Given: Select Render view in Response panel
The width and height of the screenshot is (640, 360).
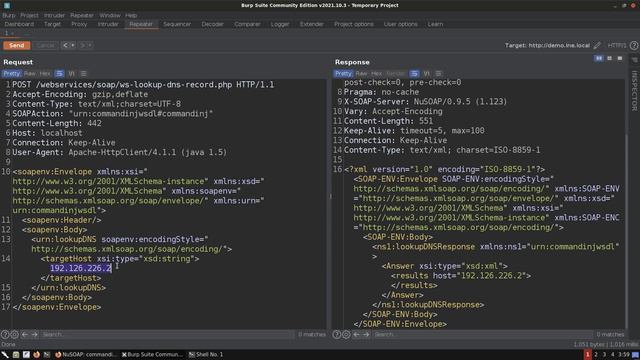Looking at the screenshot, I should pyautogui.click(x=395, y=73).
